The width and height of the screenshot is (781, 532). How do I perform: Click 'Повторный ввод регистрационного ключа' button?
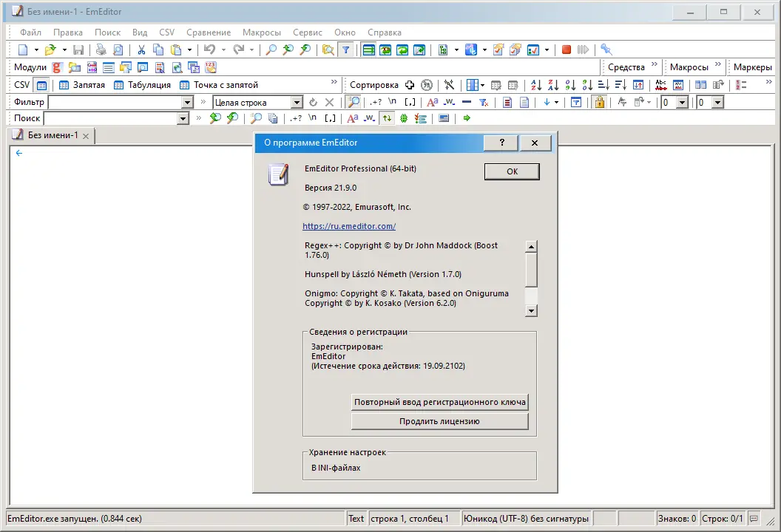click(440, 402)
